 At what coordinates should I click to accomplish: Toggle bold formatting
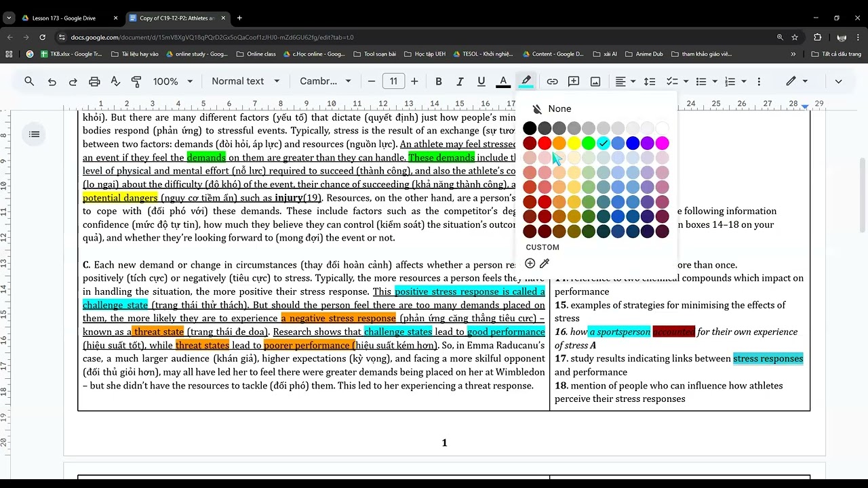439,81
